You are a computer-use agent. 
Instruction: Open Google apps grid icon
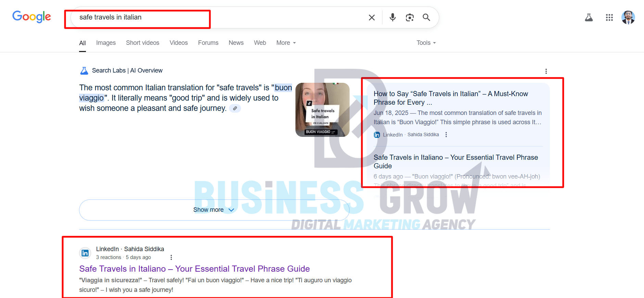point(609,17)
